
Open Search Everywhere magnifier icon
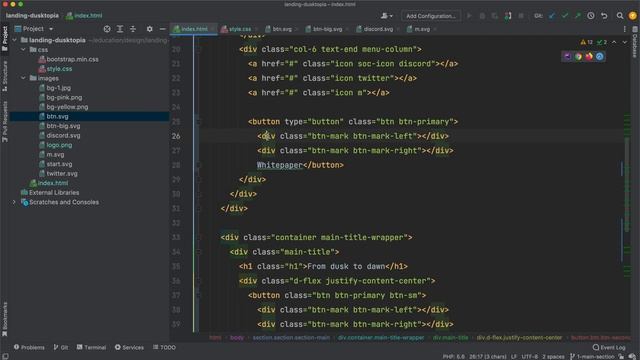pyautogui.click(x=620, y=16)
